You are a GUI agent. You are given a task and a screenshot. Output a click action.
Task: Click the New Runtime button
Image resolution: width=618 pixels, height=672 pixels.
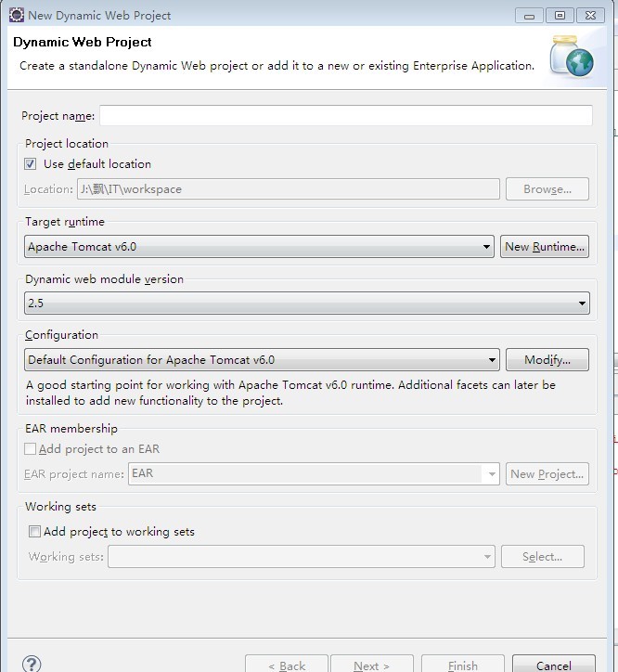(x=545, y=247)
